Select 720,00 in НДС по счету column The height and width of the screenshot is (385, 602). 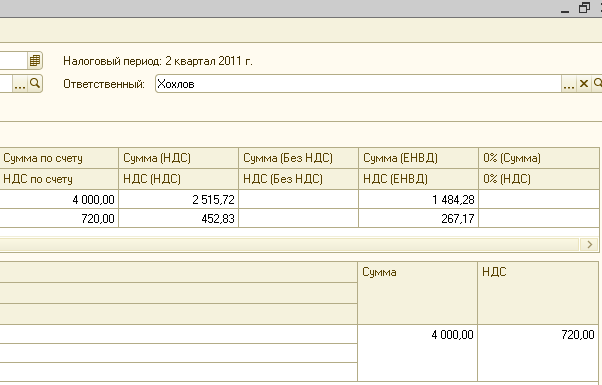click(x=59, y=218)
